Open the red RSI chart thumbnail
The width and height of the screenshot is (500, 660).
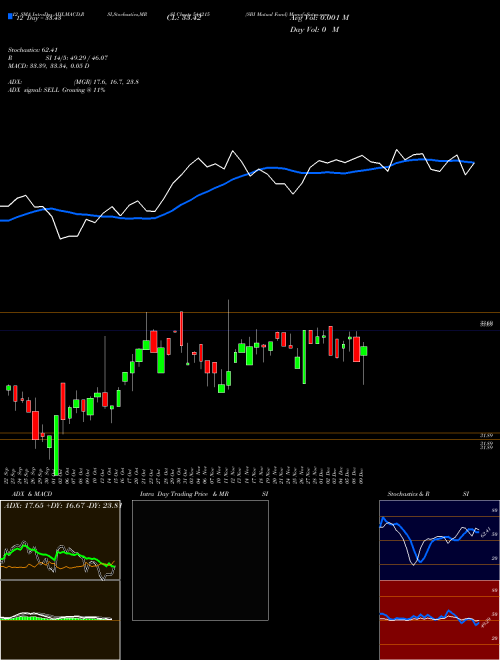[x=439, y=620]
